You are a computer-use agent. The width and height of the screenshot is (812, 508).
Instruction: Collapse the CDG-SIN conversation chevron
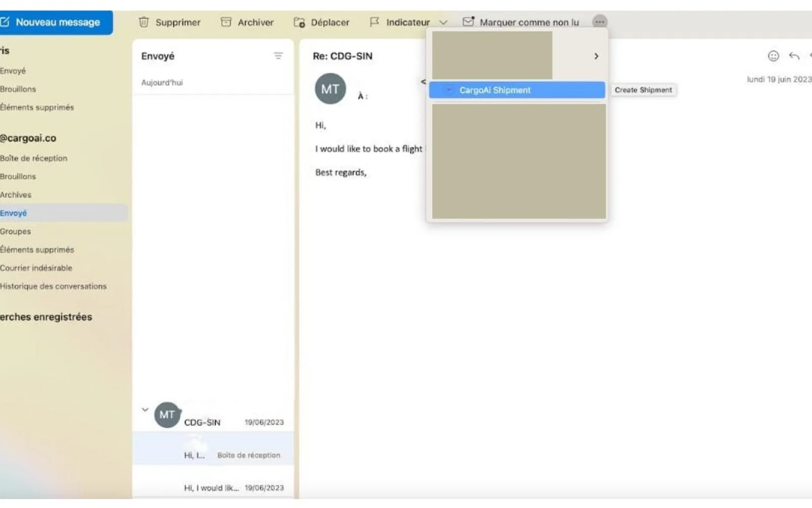[x=145, y=409]
